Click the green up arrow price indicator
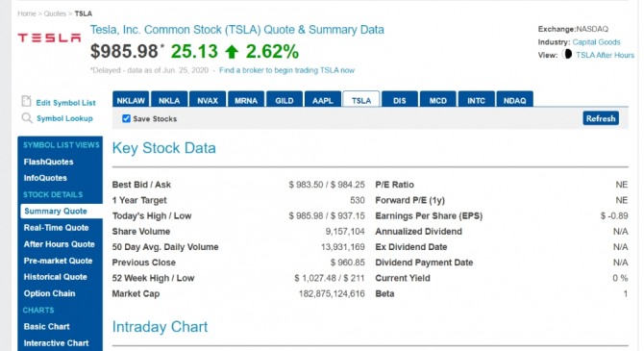644x351 pixels. (232, 52)
